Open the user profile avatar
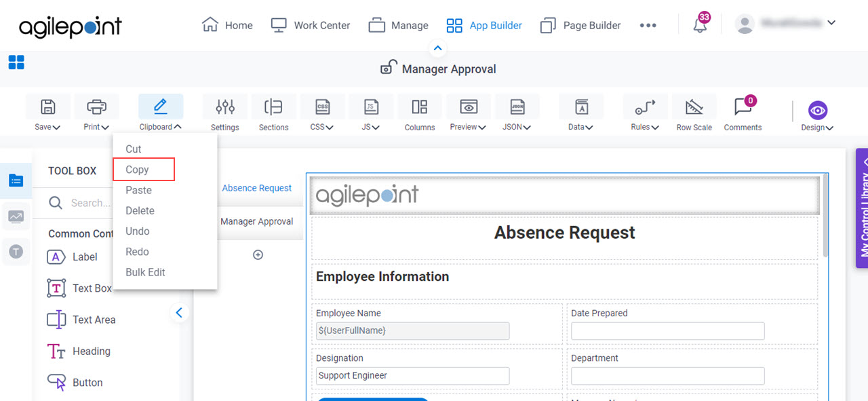This screenshot has height=401, width=868. [745, 24]
